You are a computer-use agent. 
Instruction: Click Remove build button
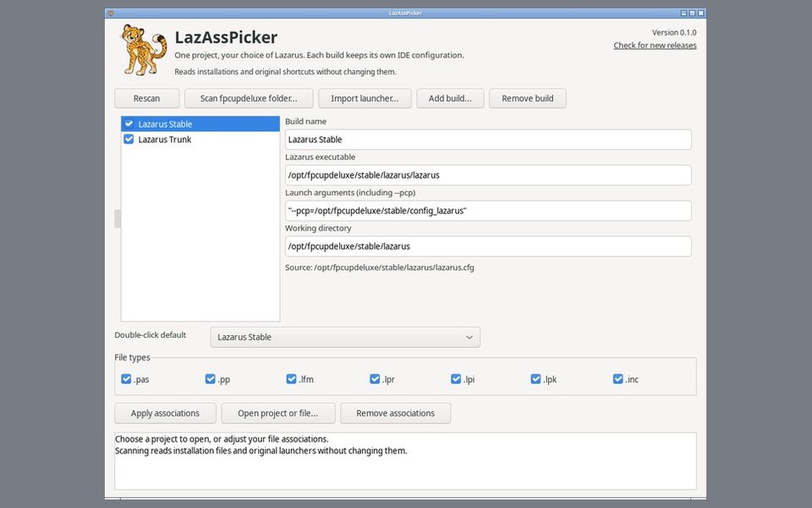coord(527,98)
